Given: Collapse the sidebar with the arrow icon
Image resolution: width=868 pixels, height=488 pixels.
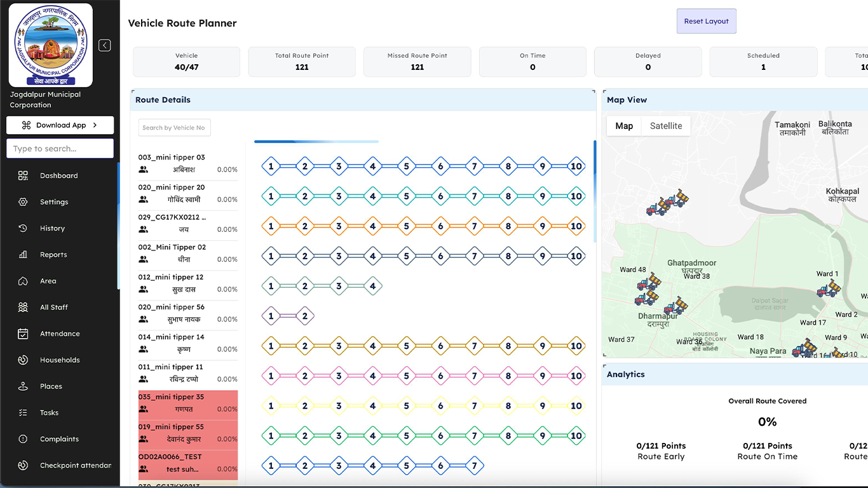Looking at the screenshot, I should [105, 45].
